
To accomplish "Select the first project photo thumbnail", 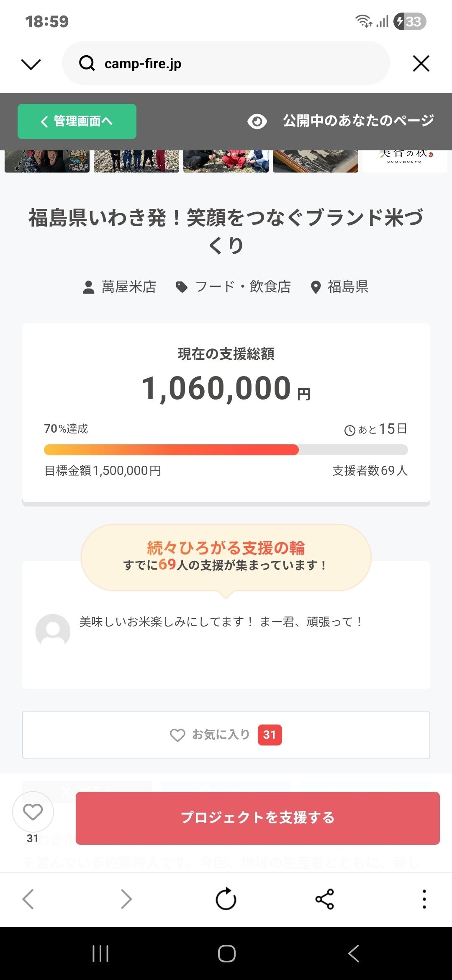I will pos(47,161).
